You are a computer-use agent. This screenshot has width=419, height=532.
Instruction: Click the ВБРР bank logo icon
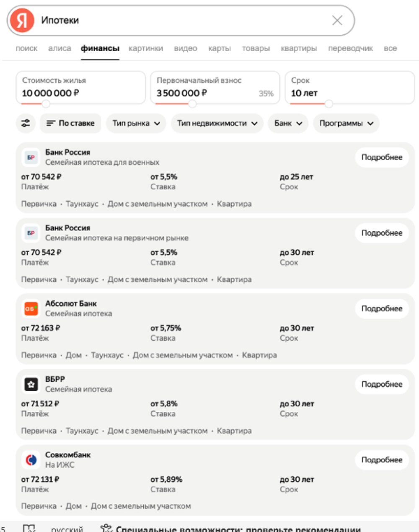31,384
